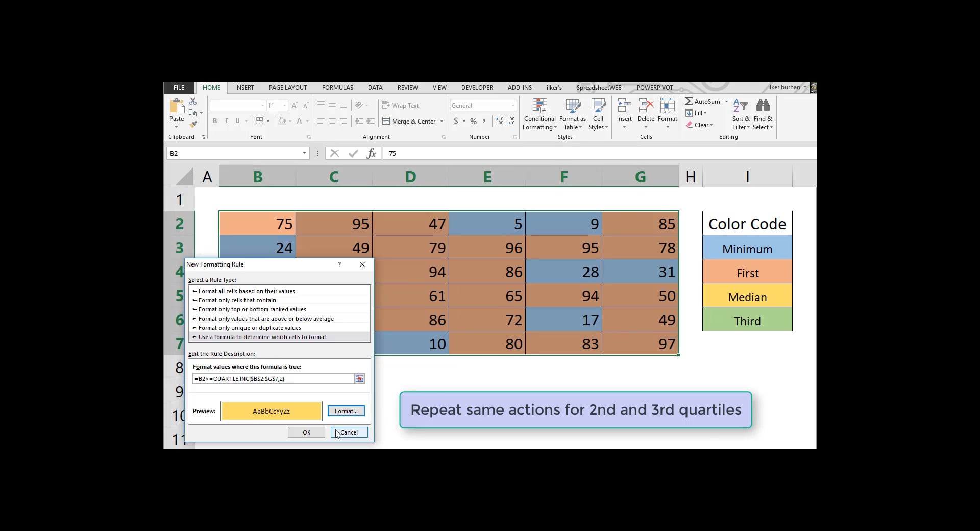
Task: Switch to the FORMULAS ribbon tab
Action: point(337,87)
